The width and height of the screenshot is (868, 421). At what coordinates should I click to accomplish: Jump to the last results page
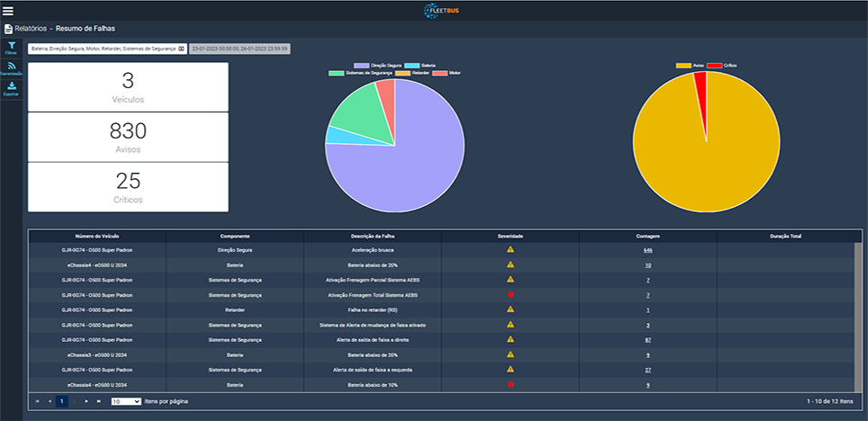[99, 401]
